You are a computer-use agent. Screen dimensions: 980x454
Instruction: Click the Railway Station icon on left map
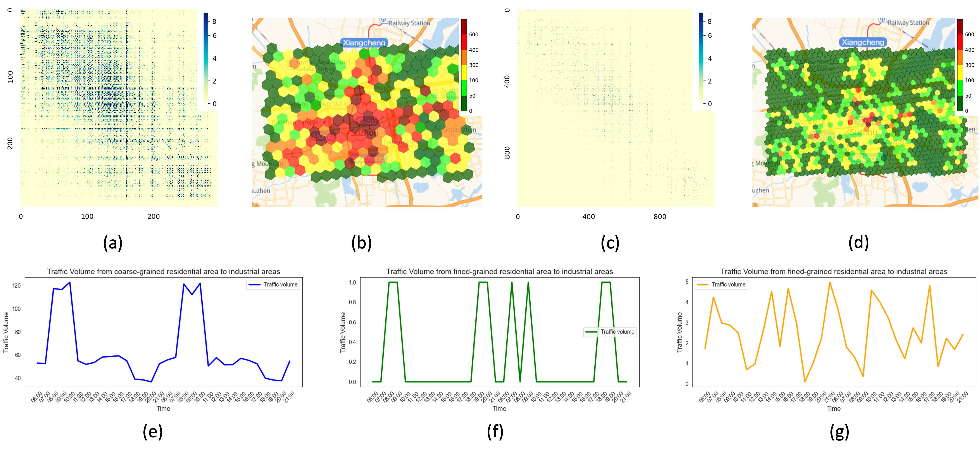click(384, 20)
